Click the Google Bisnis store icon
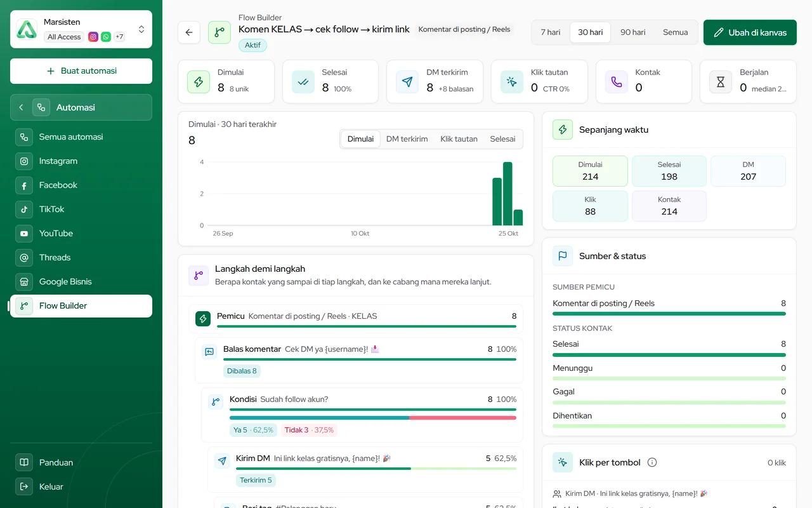This screenshot has width=812, height=508. pos(24,282)
